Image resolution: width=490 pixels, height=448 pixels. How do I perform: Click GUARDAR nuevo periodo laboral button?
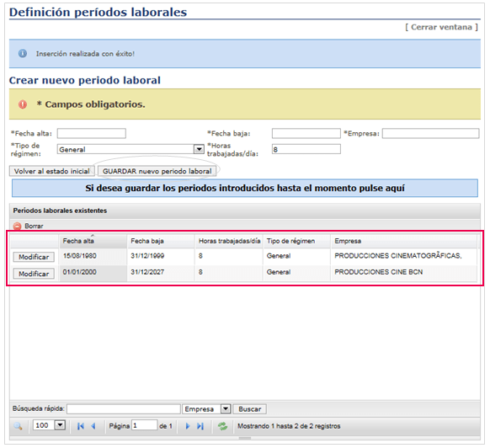coord(157,171)
